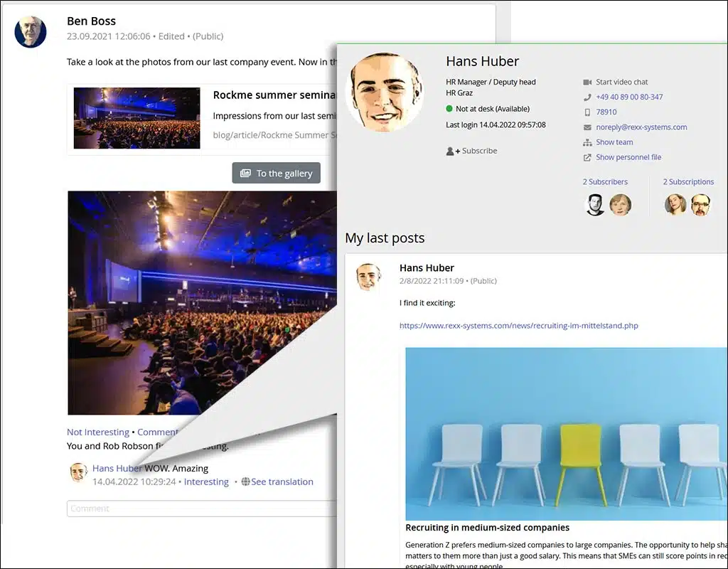The image size is (728, 569).
Task: Click the team hierarchy icon
Action: pyautogui.click(x=587, y=142)
